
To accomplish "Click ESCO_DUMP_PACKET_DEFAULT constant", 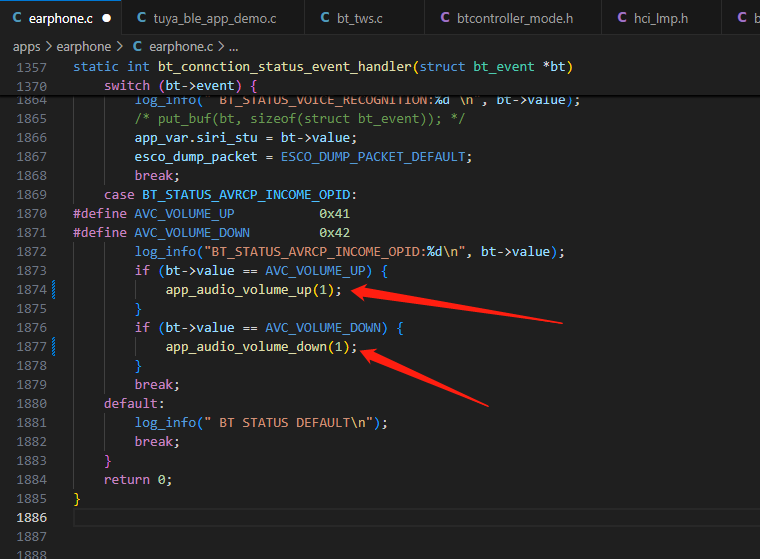I will click(x=373, y=157).
